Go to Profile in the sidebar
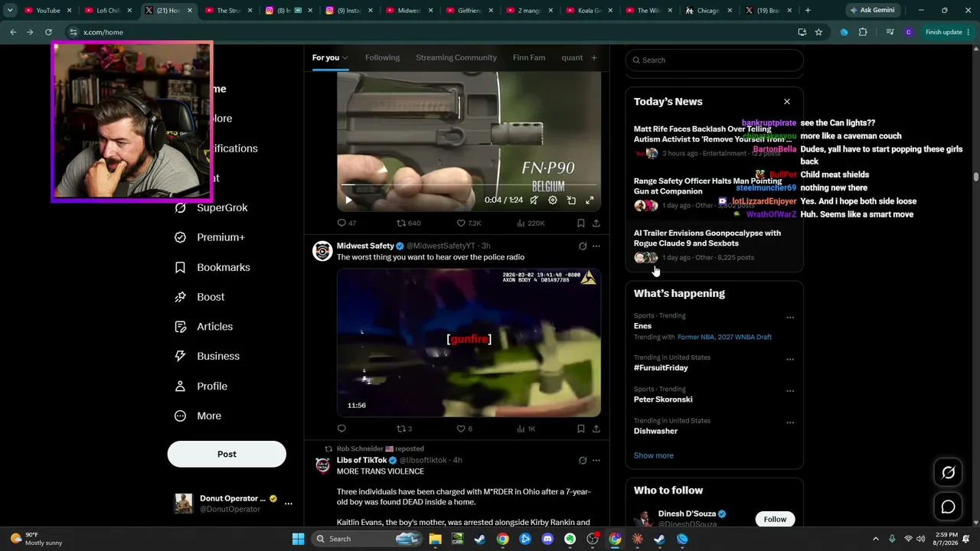Screen dimensions: 980x551 click(x=201, y=386)
